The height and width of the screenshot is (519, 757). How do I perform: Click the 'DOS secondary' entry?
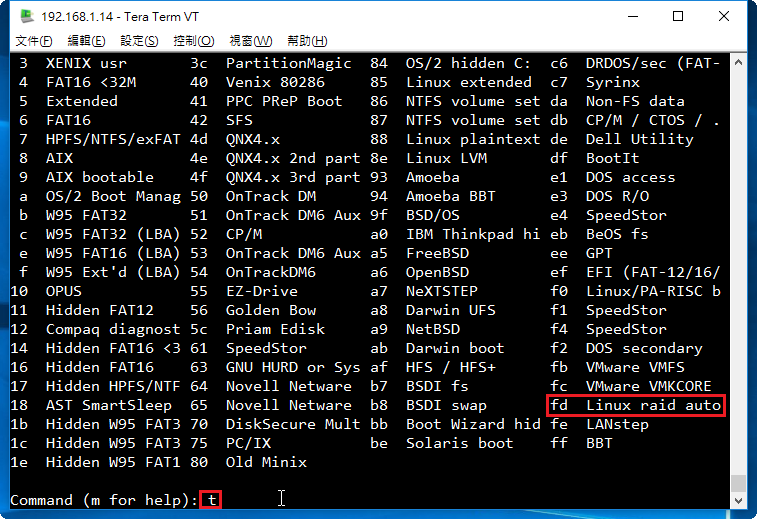pos(645,348)
